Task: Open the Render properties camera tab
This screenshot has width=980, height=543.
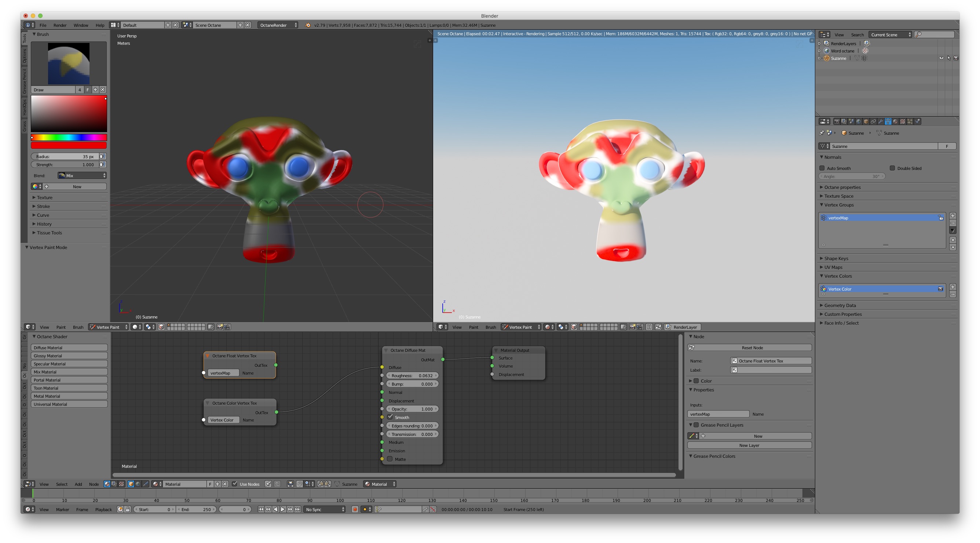Action: (837, 121)
